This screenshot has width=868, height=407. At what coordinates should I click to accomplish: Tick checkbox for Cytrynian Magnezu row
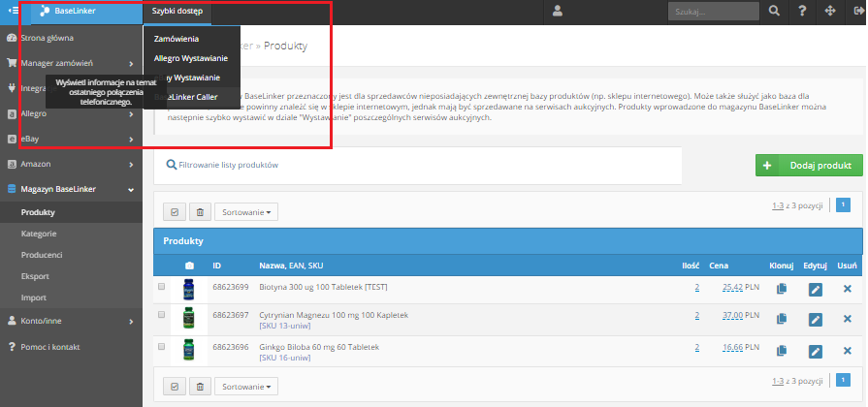[161, 315]
